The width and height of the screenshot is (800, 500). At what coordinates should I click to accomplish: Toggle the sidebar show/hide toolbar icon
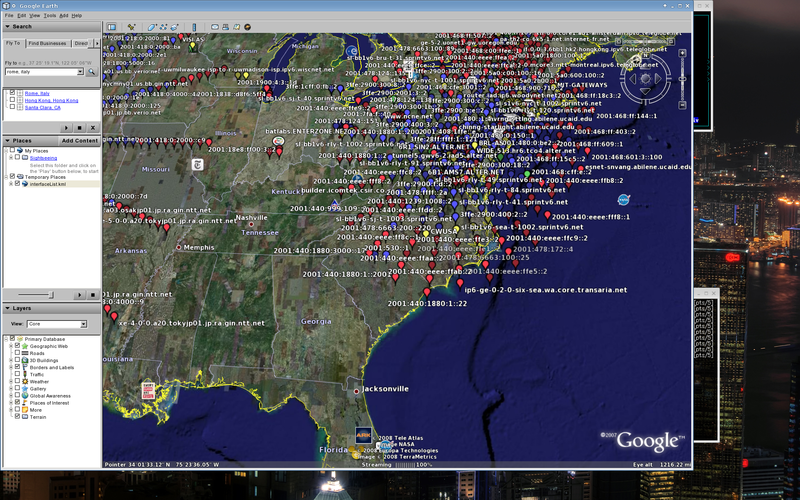point(111,27)
